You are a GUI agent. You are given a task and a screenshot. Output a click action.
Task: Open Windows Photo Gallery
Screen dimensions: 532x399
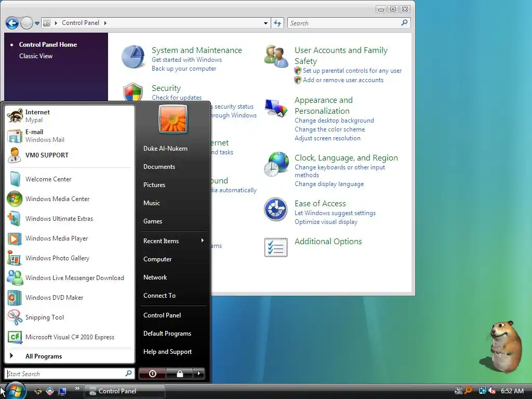click(70, 258)
